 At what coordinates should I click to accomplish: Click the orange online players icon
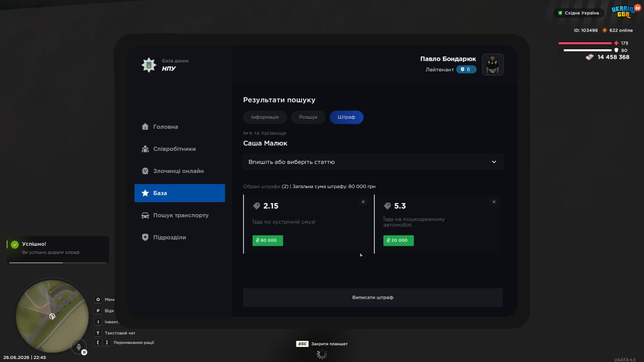point(605,30)
